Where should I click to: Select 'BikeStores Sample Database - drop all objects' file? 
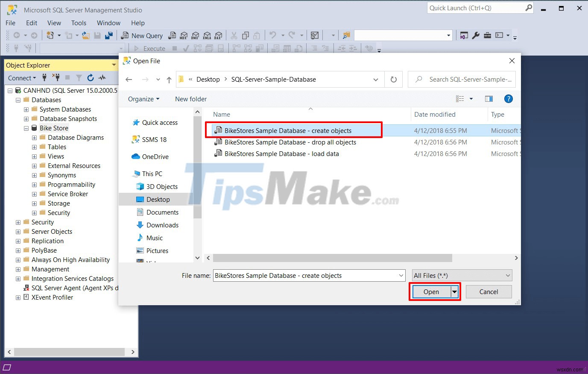(x=290, y=142)
